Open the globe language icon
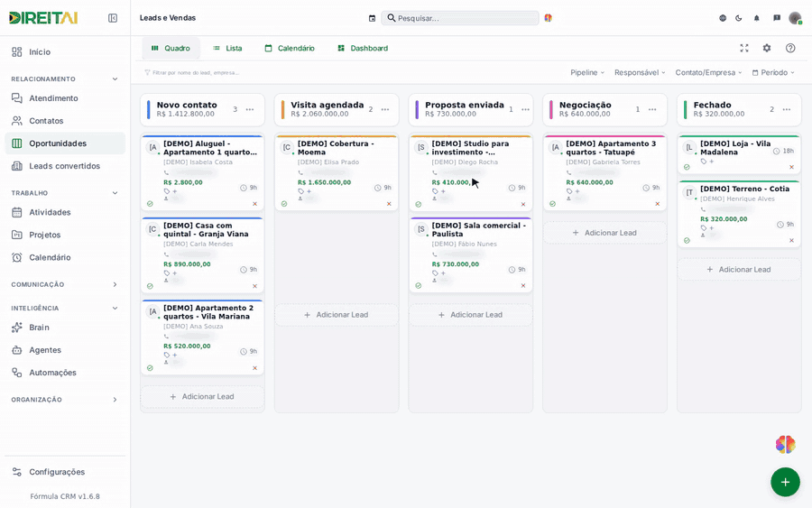This screenshot has height=508, width=812. point(723,18)
